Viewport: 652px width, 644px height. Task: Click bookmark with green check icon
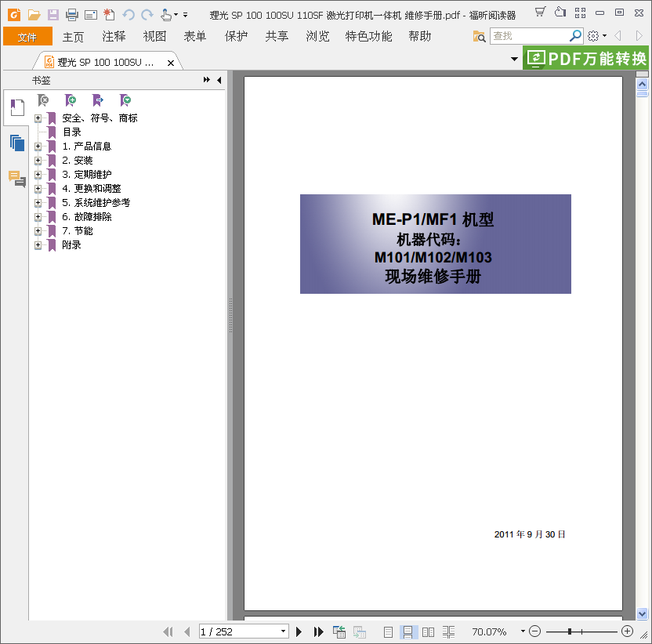[125, 100]
